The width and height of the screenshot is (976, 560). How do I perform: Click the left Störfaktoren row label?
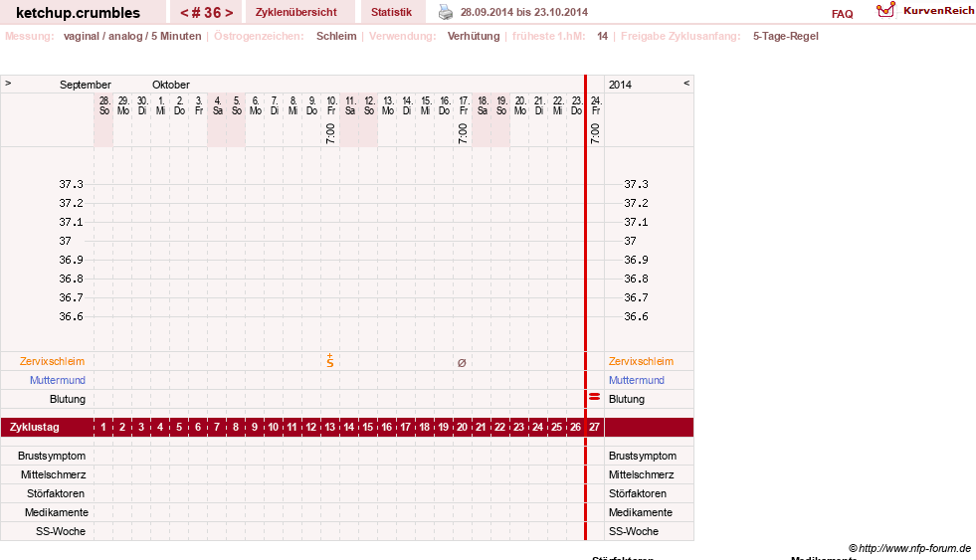point(56,493)
